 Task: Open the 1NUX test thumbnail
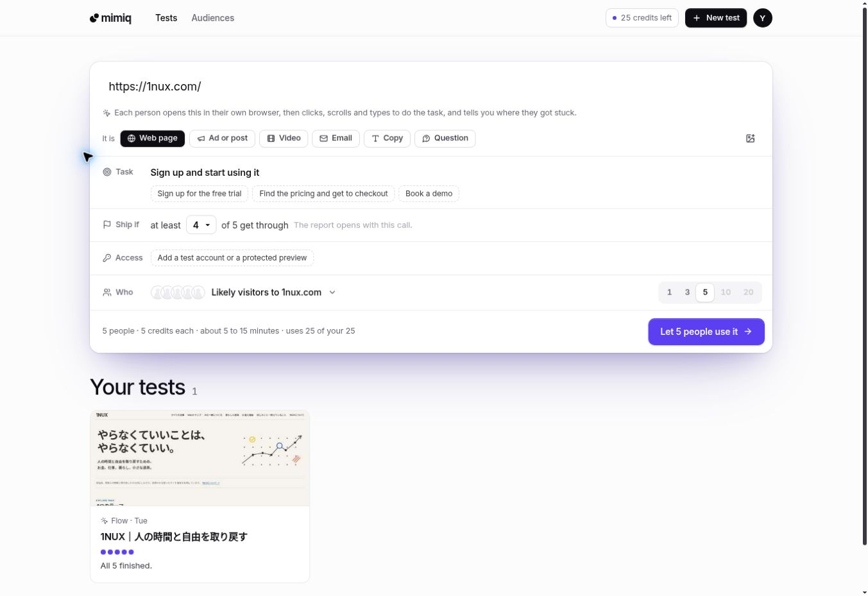[x=200, y=458]
